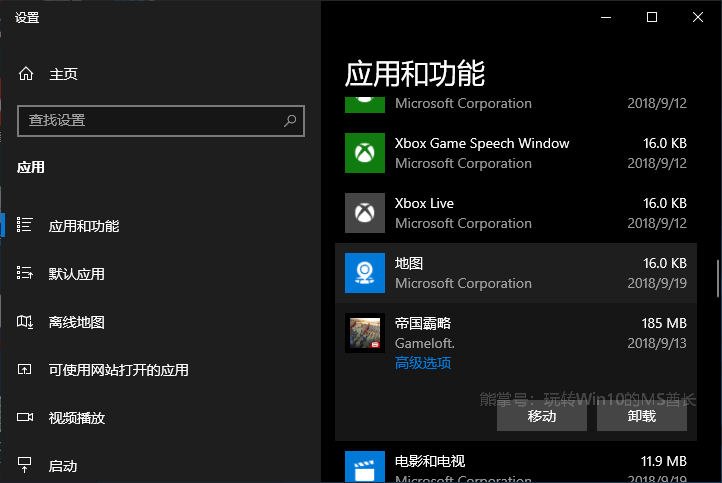The image size is (722, 483).
Task: Click the 离线地图 map icon
Action: click(24, 321)
